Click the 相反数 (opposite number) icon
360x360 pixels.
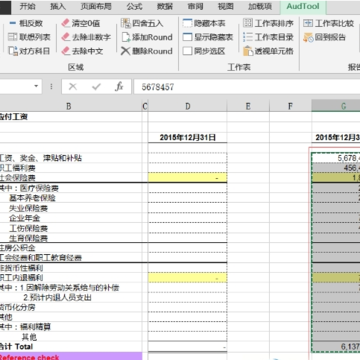click(12, 23)
